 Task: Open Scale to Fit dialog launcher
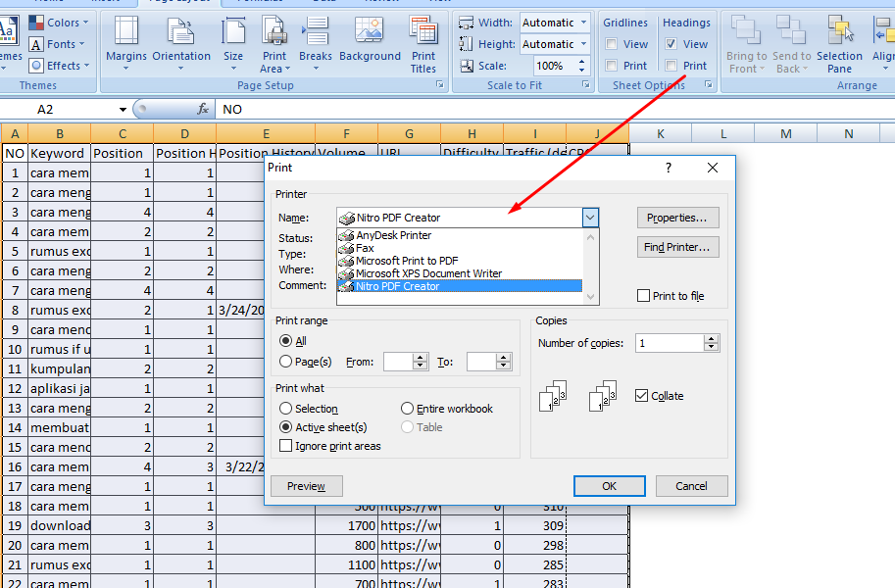[x=586, y=84]
